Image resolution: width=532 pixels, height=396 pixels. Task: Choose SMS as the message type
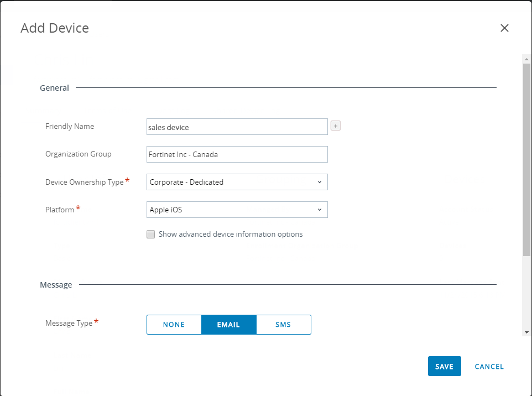[283, 325]
